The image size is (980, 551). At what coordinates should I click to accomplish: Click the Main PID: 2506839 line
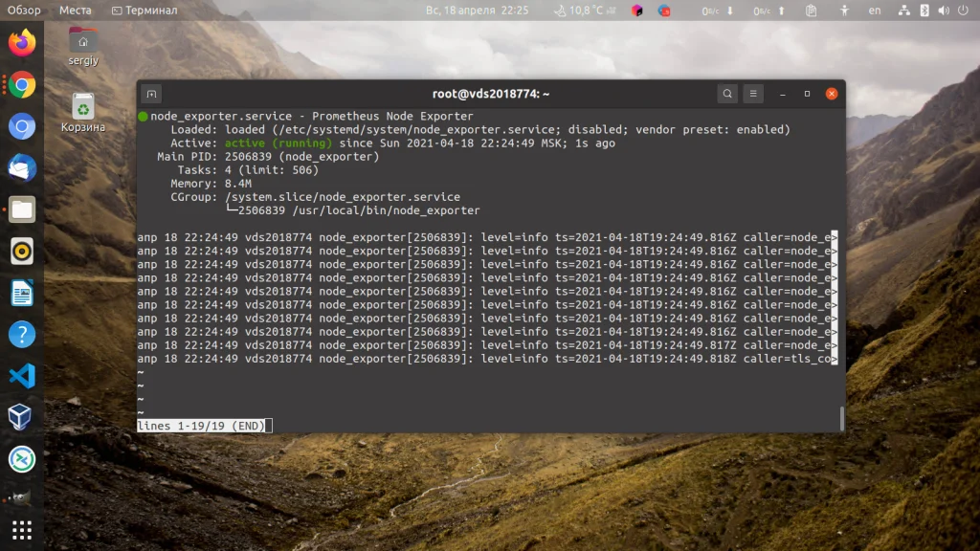pyautogui.click(x=268, y=157)
